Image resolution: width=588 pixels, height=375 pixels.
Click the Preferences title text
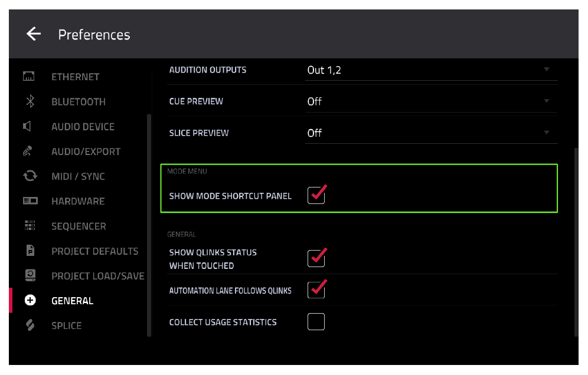tap(94, 35)
